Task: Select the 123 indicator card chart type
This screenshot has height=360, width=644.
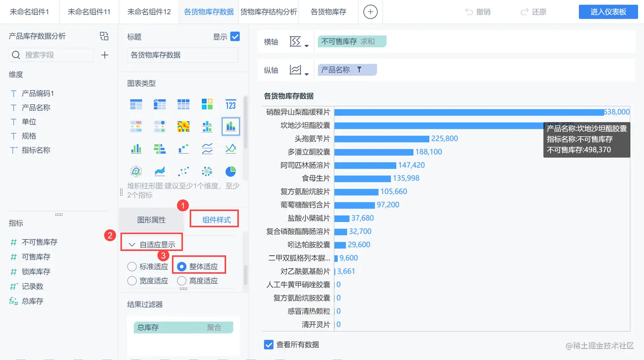Action: click(x=230, y=104)
